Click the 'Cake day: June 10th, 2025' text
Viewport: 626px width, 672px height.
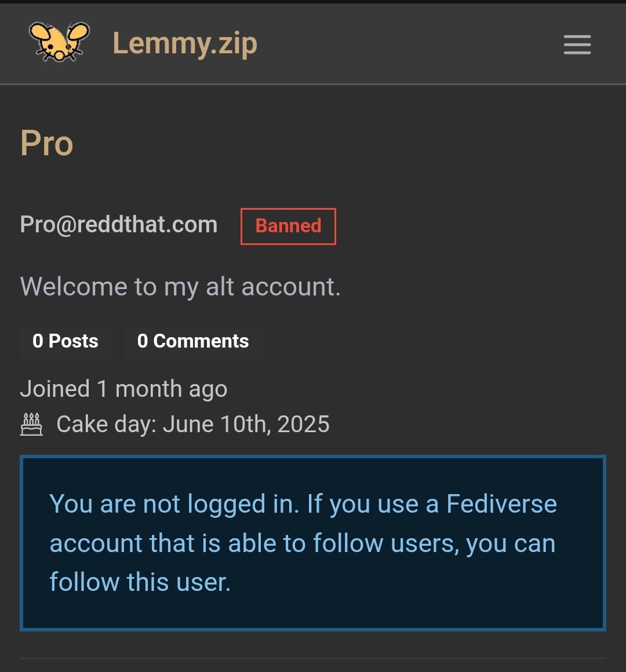tap(193, 424)
